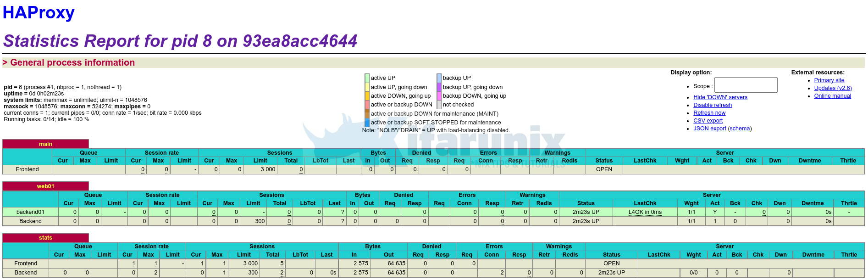This screenshot has width=868, height=280.
Task: Type in the Scope input field
Action: click(x=746, y=85)
